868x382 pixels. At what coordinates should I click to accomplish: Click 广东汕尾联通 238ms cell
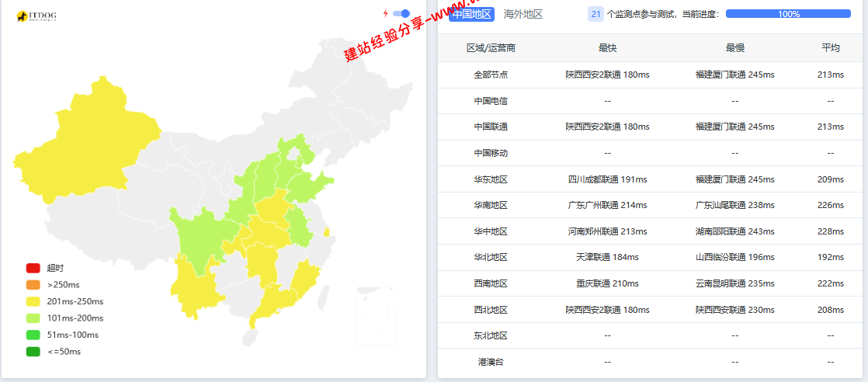[735, 206]
